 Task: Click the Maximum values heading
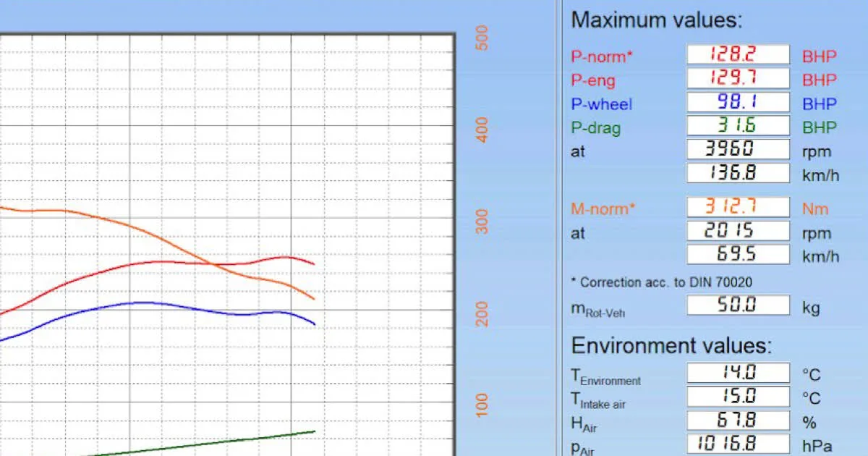(657, 20)
